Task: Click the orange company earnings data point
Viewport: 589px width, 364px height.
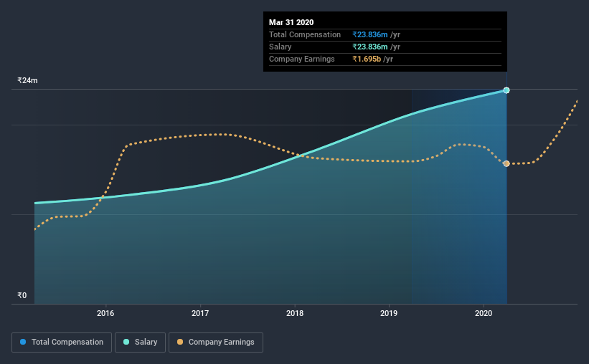Action: (506, 163)
